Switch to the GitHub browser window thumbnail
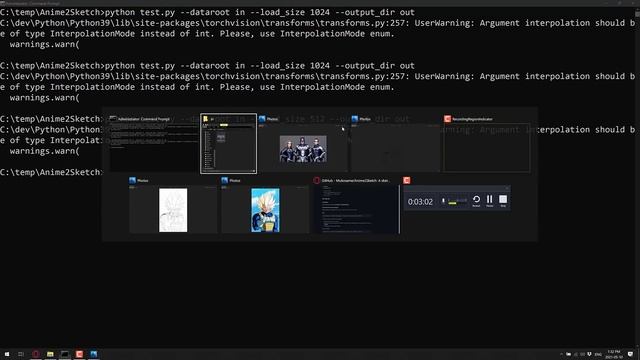The height and width of the screenshot is (360, 640). pyautogui.click(x=357, y=209)
